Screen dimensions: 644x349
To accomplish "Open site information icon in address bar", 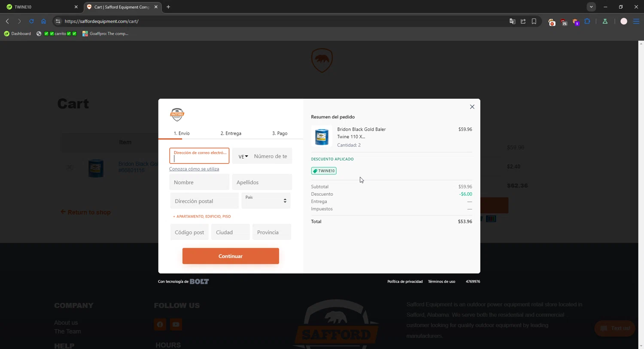I will 58,21.
